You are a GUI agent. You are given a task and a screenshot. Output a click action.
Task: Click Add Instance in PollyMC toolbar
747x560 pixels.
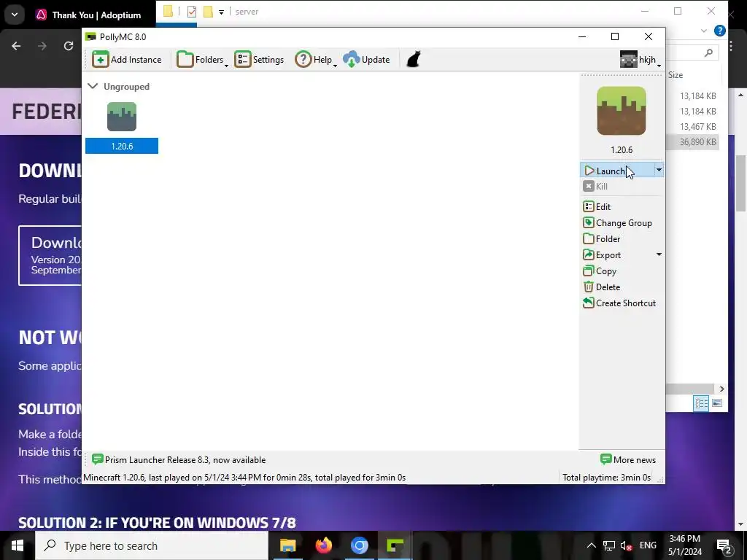pos(127,60)
